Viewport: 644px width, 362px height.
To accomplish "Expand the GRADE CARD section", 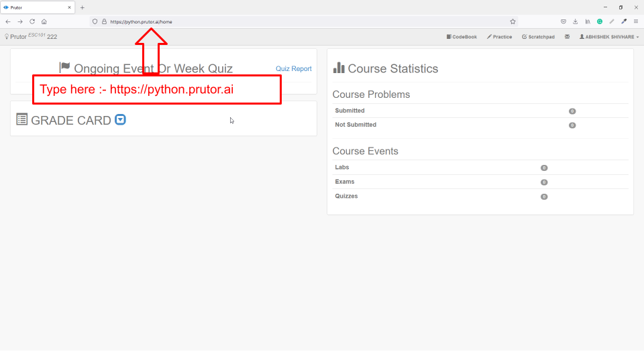I will [x=120, y=120].
